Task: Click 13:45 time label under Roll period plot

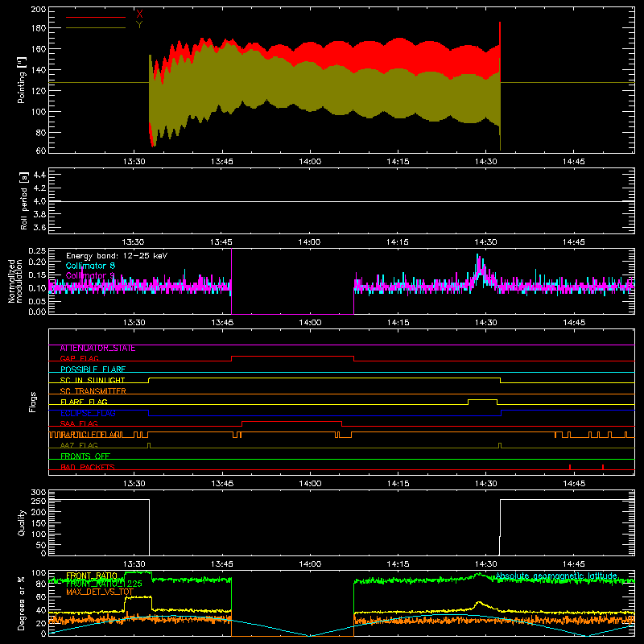Action: [x=221, y=242]
